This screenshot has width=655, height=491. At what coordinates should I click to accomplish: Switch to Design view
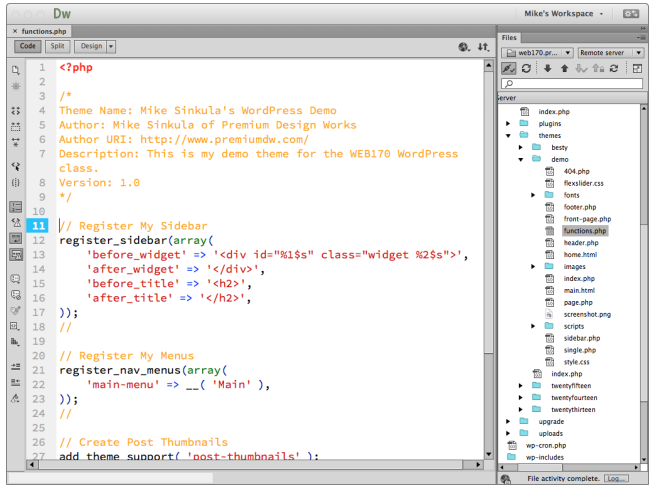[91, 46]
